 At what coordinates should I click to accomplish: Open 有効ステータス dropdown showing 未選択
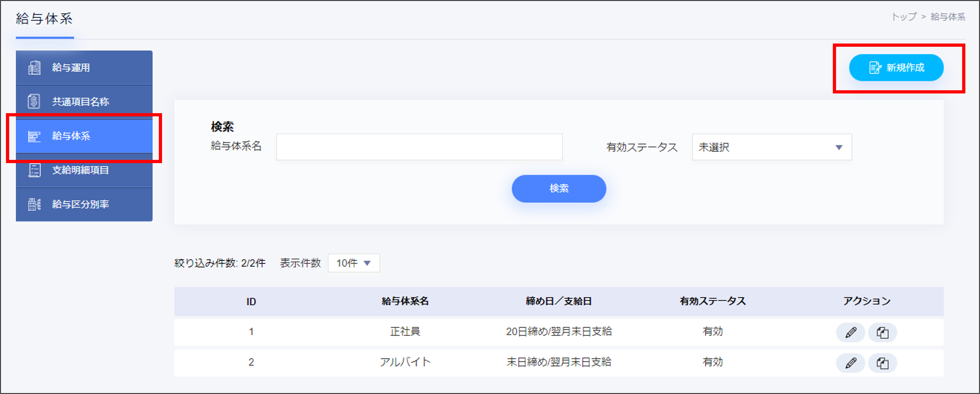click(x=772, y=147)
